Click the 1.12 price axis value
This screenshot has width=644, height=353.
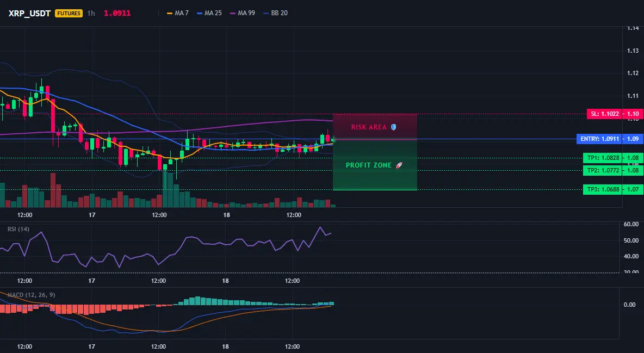coord(633,73)
